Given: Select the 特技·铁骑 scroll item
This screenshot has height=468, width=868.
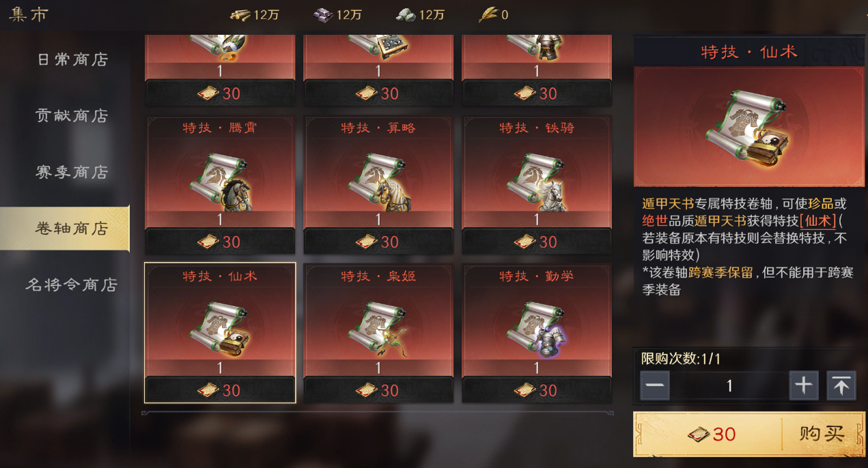Looking at the screenshot, I should tap(537, 184).
